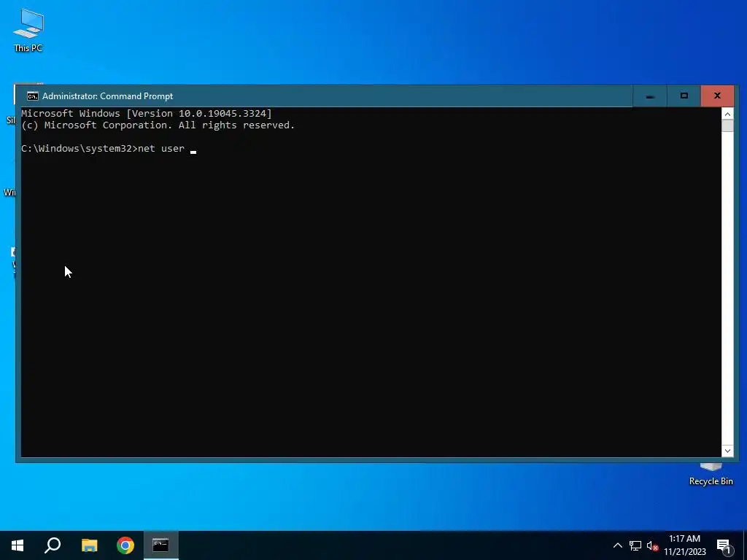The width and height of the screenshot is (747, 560).
Task: Click the Microsoft Windows version text line
Action: (146, 113)
